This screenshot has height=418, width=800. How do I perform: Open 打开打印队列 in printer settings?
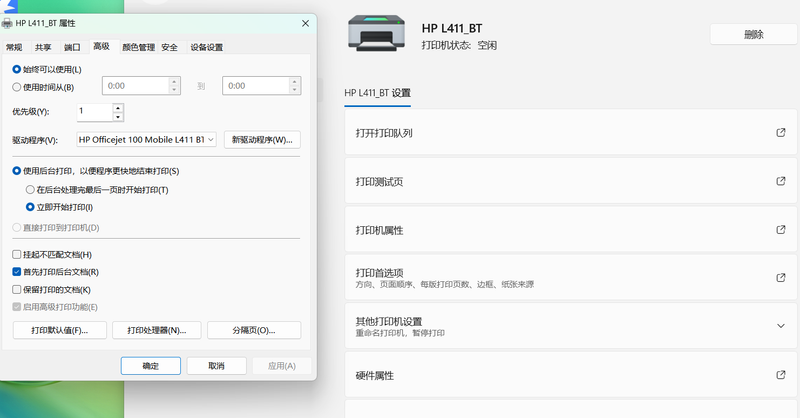[x=570, y=133]
